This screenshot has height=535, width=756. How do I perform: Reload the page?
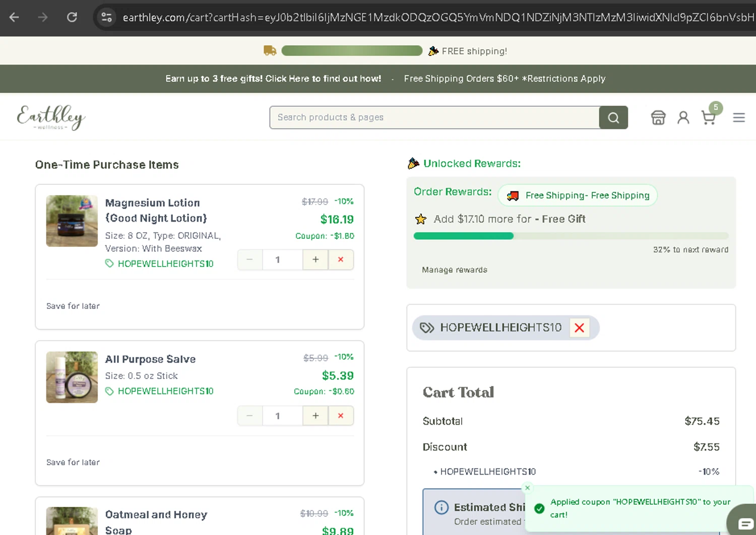click(72, 17)
